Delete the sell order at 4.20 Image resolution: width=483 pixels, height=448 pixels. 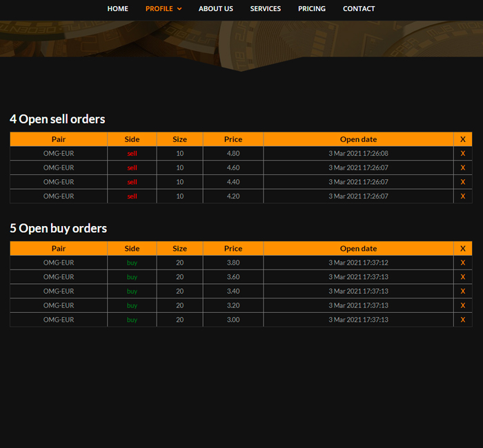463,196
